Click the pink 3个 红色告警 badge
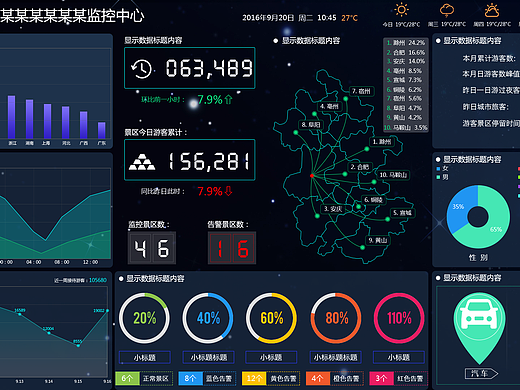The height and width of the screenshot is (390, 520). (399, 378)
